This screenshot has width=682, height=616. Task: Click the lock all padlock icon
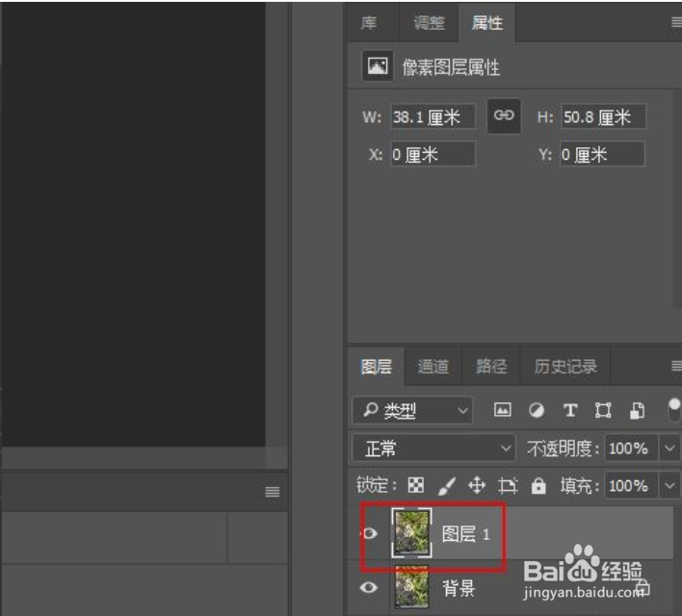coord(538,485)
